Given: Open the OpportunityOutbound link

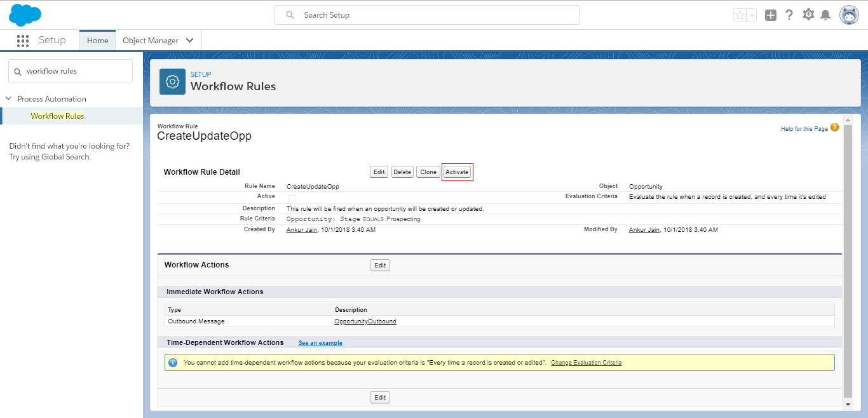Looking at the screenshot, I should (x=365, y=321).
